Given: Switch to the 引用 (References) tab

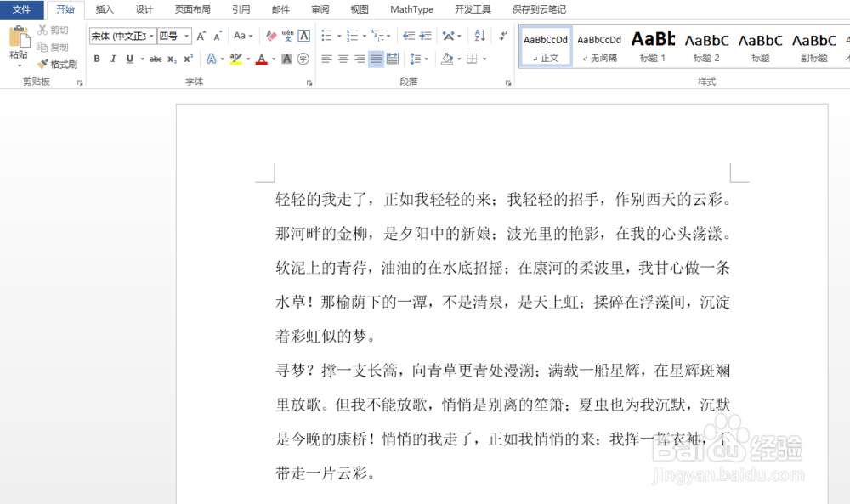Looking at the screenshot, I should [x=241, y=9].
